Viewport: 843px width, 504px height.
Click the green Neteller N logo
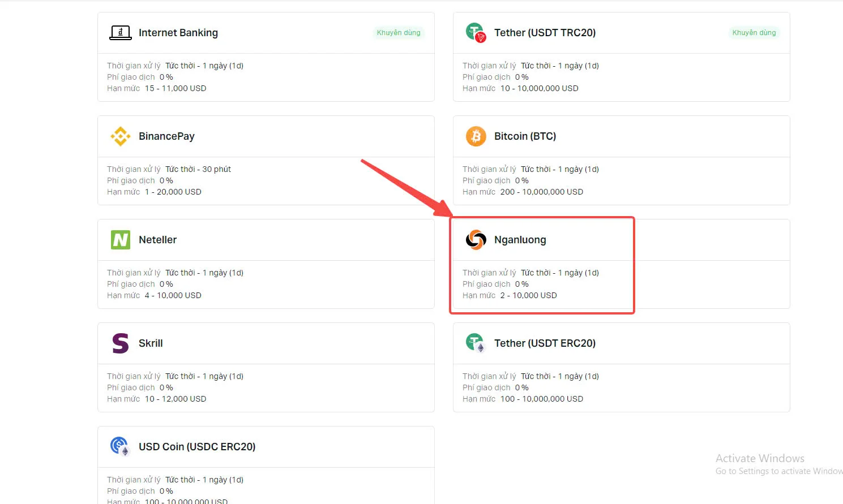click(121, 240)
